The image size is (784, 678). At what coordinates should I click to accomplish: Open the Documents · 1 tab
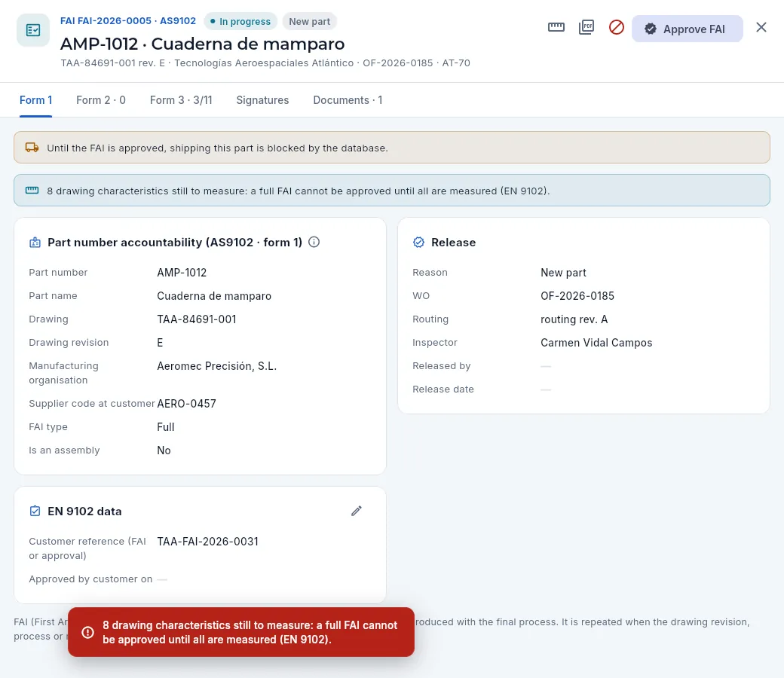348,100
